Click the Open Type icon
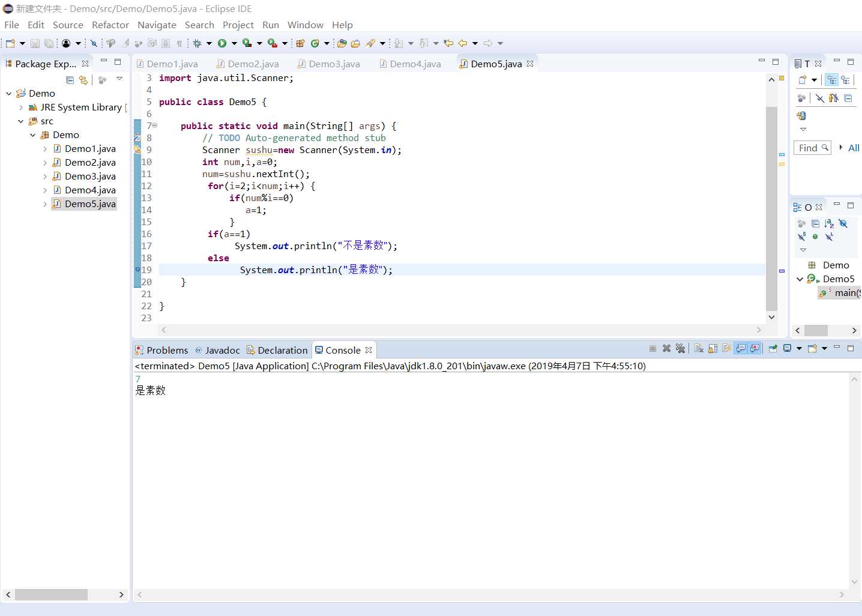Screen dimensions: 862x616 pyautogui.click(x=342, y=43)
